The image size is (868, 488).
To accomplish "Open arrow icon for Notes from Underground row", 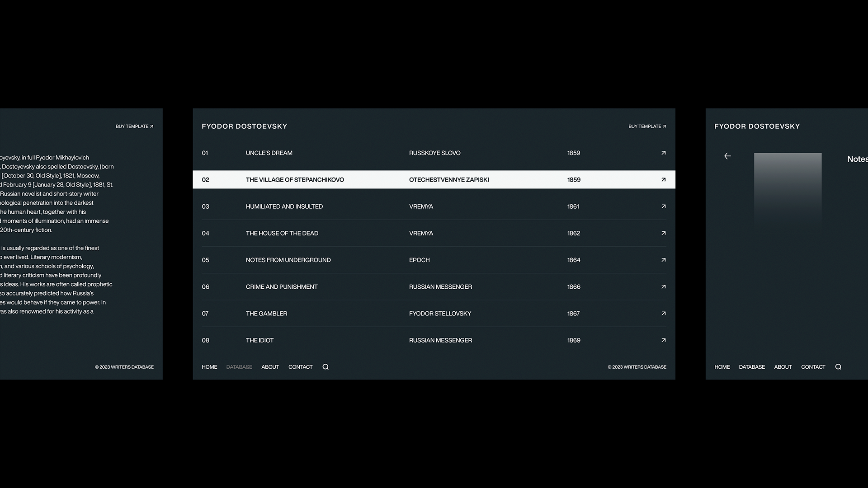I will (x=663, y=260).
